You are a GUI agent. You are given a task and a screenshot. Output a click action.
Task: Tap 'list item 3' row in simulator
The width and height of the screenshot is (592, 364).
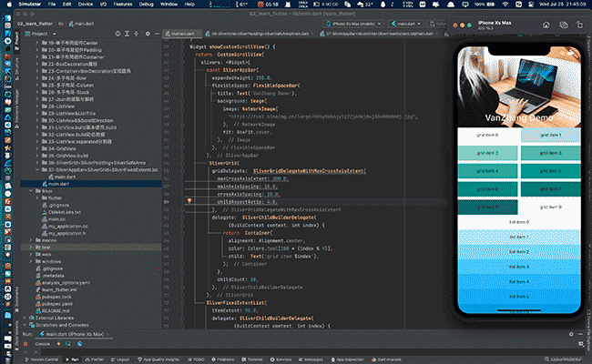[x=519, y=267]
